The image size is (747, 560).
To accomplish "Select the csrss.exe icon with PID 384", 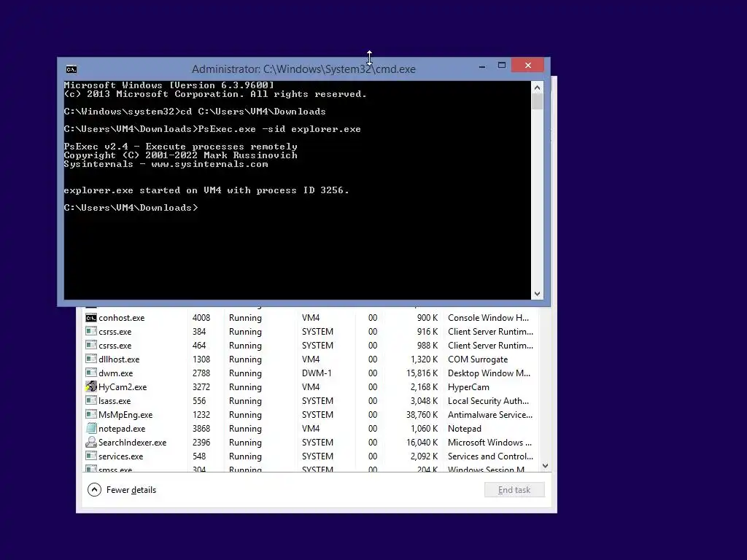I will 91,332.
